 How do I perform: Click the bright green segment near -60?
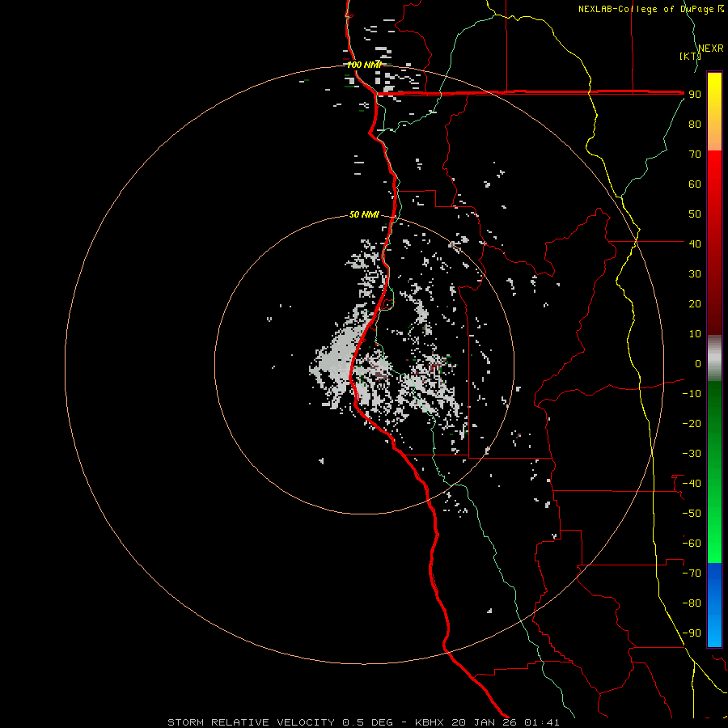tap(714, 544)
